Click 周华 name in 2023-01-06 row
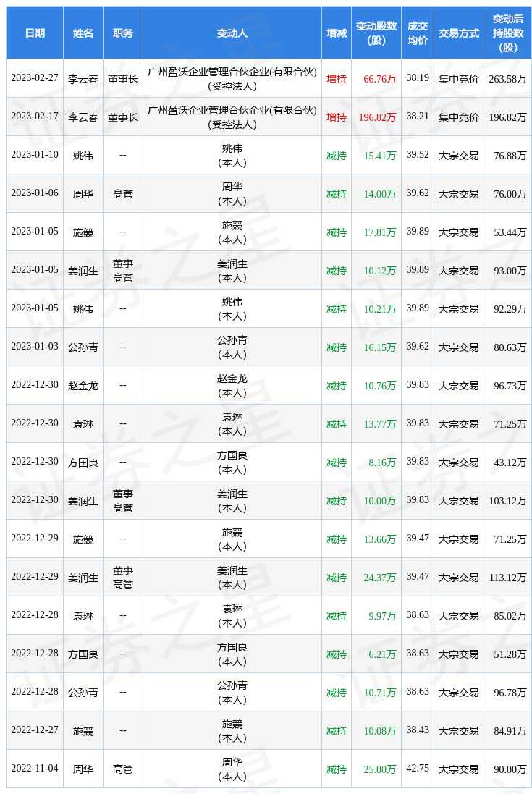 coord(83,194)
